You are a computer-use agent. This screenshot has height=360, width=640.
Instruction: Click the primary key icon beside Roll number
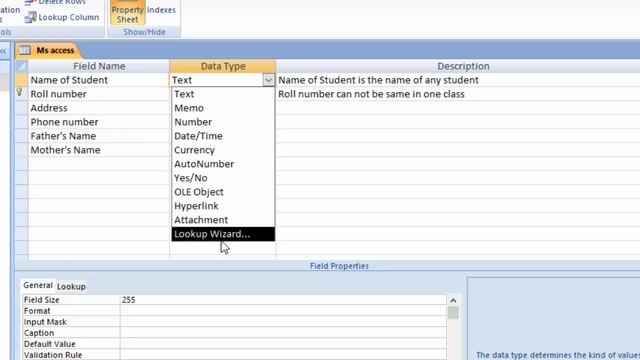pos(19,93)
